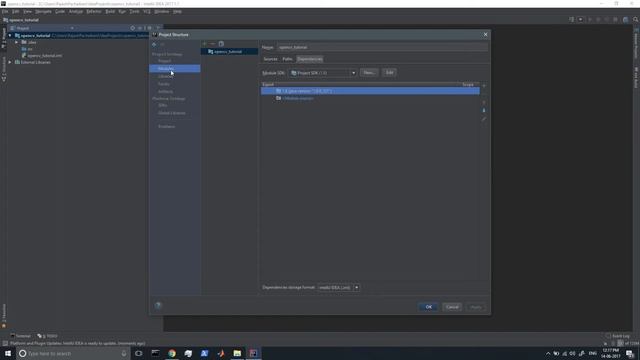
Task: Click the Search Everywhere magnifier icon
Action: coord(636,20)
